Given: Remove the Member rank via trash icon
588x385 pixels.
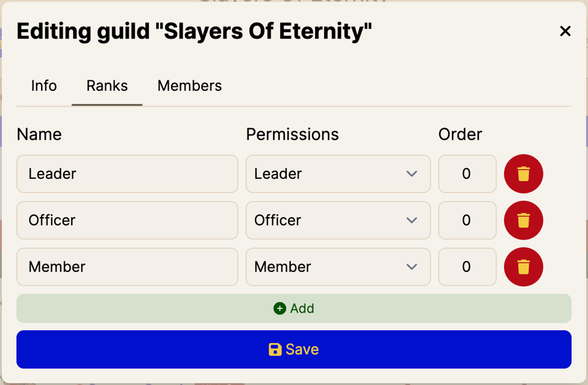Looking at the screenshot, I should click(523, 267).
